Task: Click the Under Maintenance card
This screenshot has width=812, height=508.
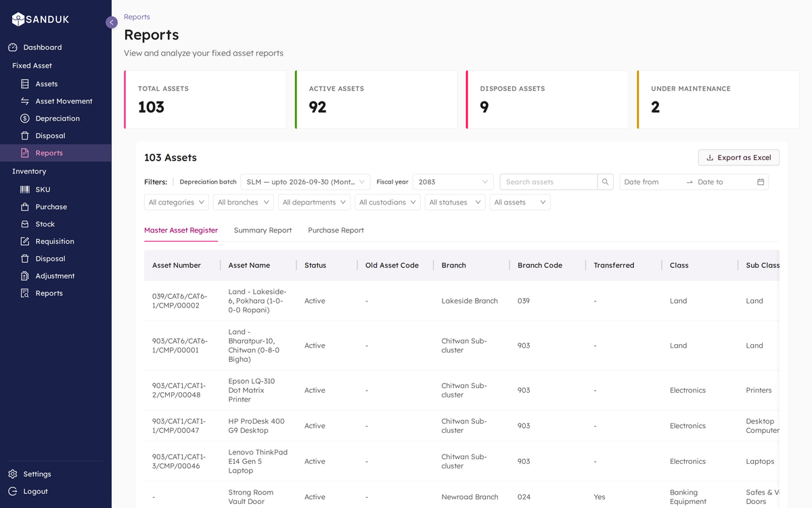Action: [x=718, y=100]
